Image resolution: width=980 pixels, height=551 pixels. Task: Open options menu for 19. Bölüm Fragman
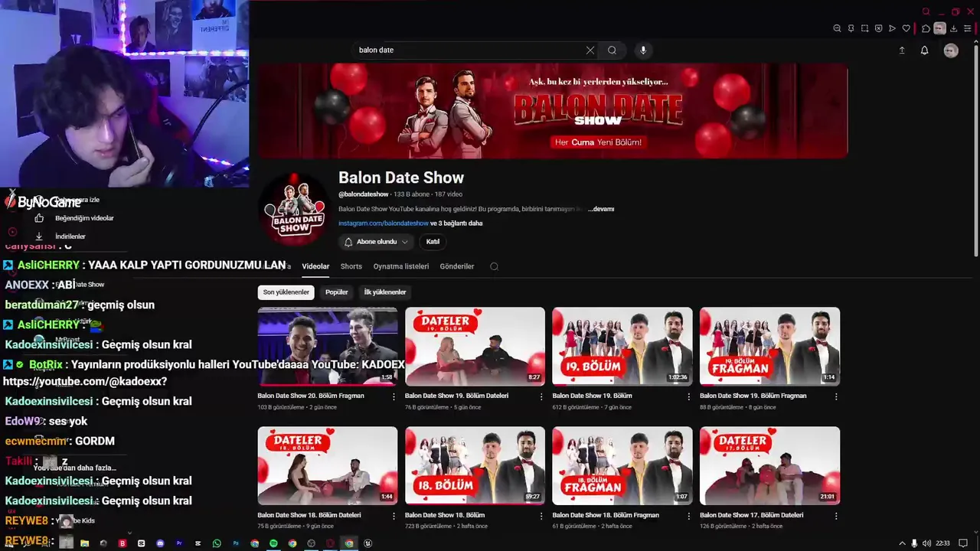click(836, 396)
